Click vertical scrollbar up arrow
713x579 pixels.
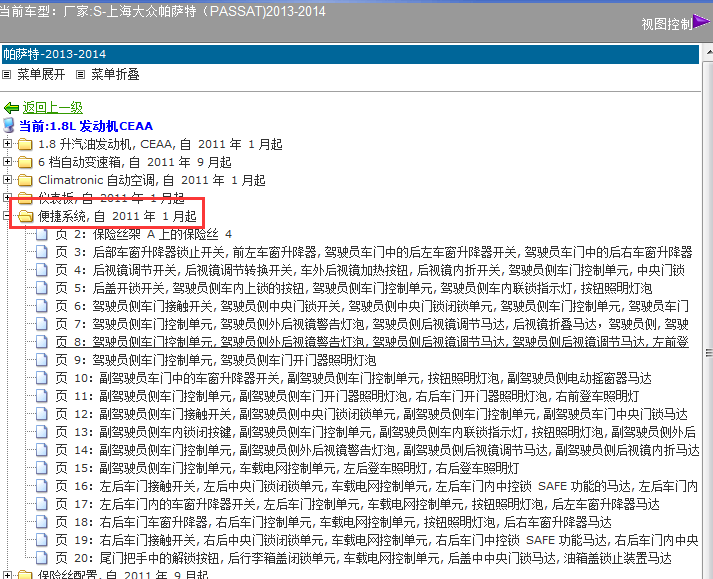709,52
